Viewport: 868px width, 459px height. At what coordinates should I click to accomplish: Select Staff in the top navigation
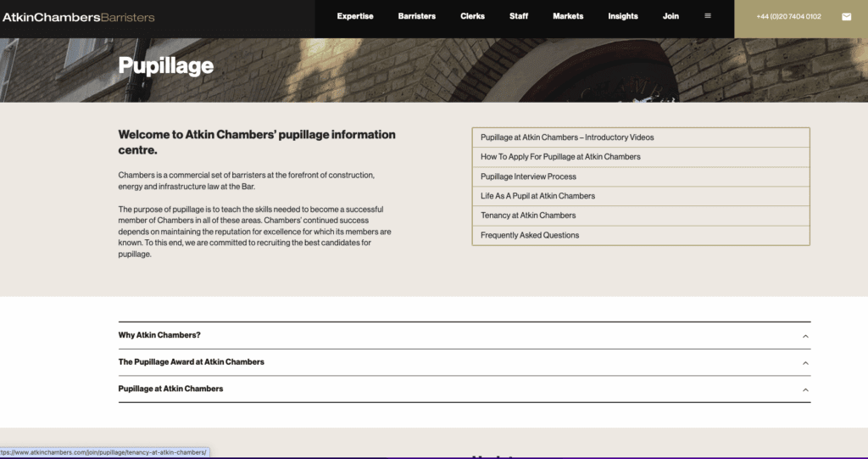coord(519,16)
